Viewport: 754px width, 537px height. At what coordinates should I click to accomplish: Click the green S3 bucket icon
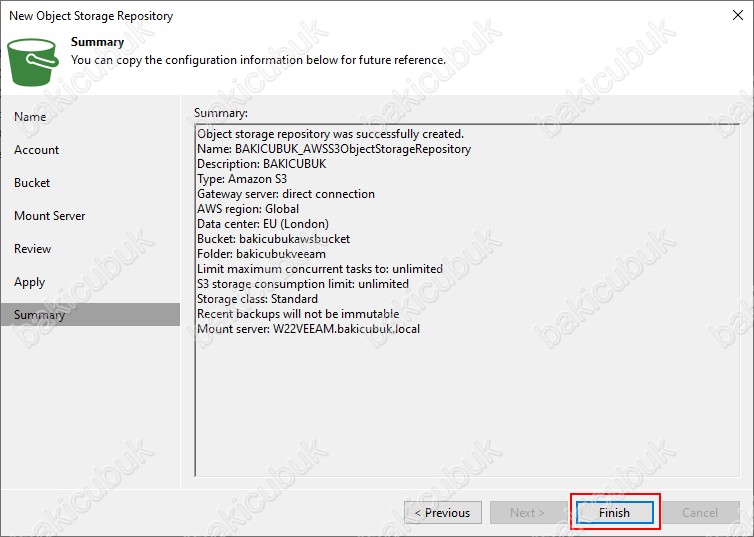tap(33, 62)
